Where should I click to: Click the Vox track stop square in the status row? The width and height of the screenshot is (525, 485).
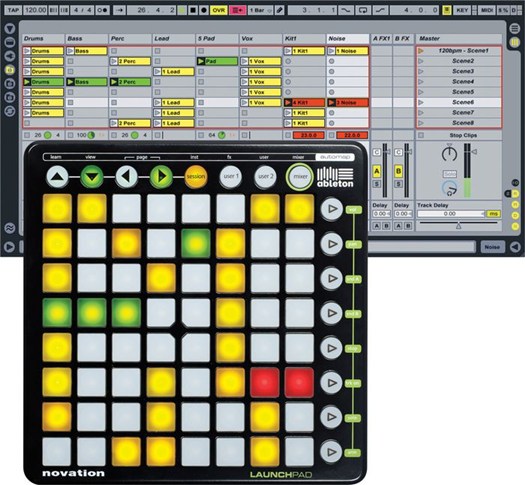(x=245, y=135)
